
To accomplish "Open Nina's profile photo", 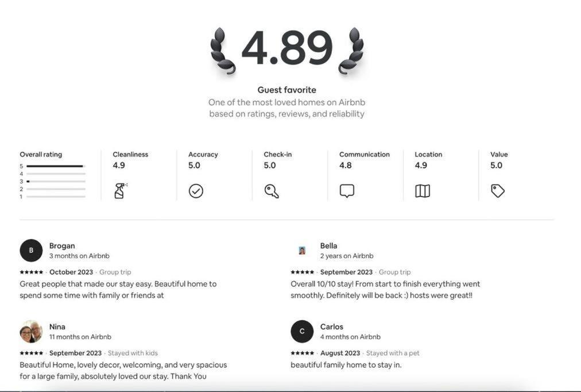I will click(x=31, y=332).
